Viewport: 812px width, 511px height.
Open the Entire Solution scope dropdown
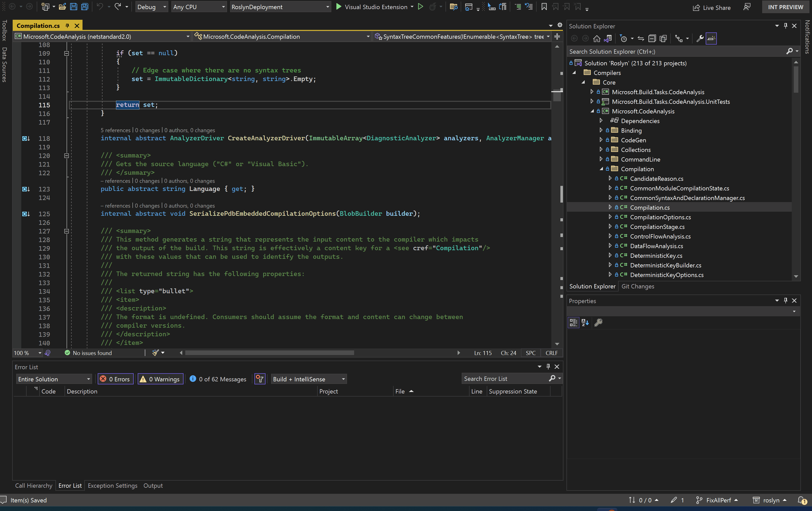[x=54, y=379]
